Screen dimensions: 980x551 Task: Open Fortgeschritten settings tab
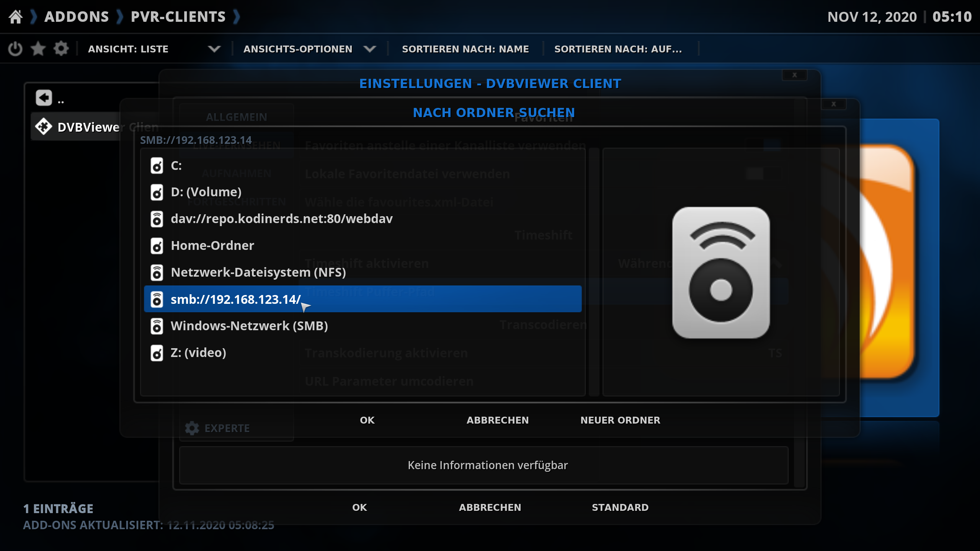pos(237,202)
